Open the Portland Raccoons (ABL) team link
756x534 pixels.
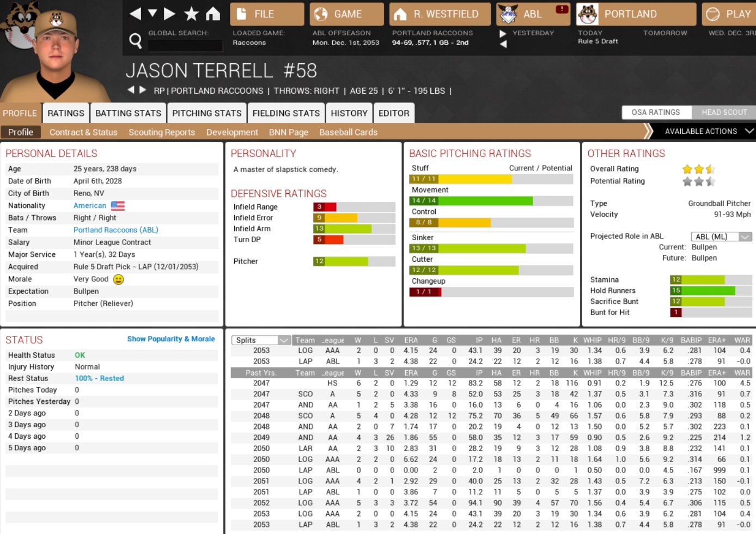[x=115, y=230]
